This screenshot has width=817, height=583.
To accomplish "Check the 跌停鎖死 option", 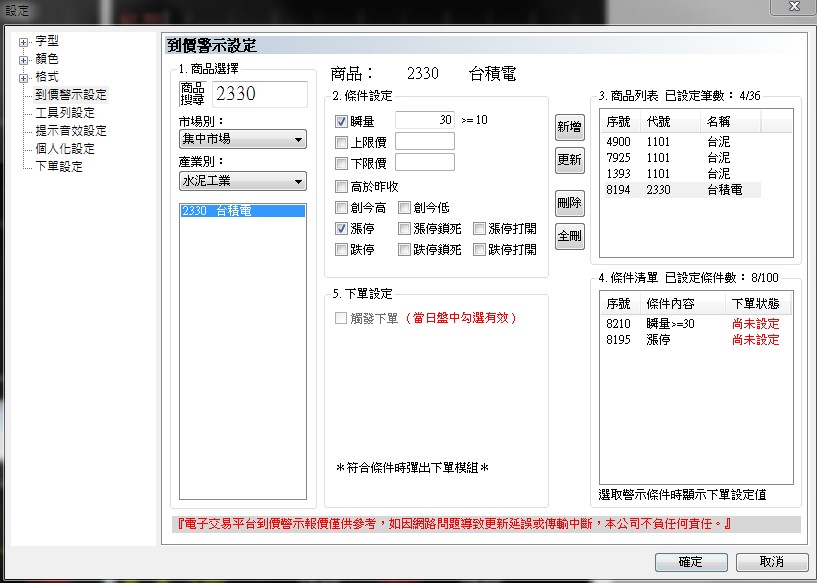I will [x=404, y=250].
